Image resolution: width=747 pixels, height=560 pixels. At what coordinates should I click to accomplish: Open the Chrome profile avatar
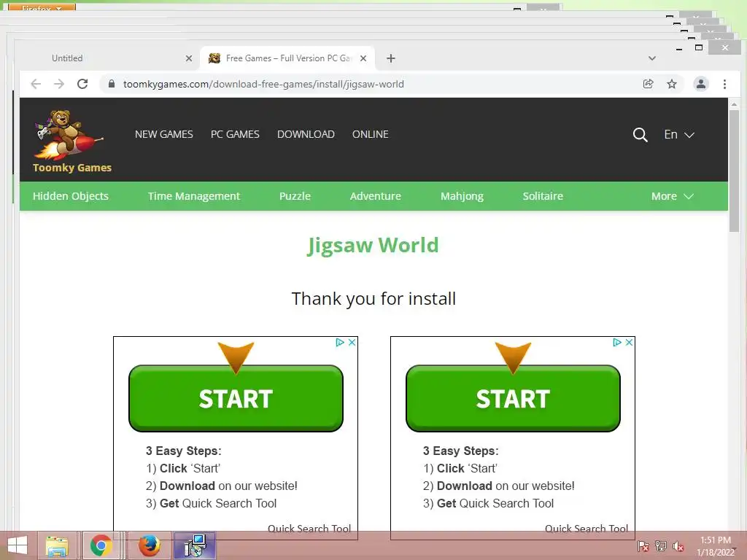tap(701, 85)
